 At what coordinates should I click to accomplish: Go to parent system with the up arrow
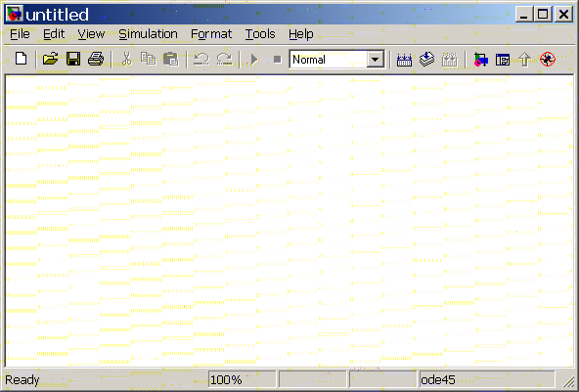[x=524, y=59]
